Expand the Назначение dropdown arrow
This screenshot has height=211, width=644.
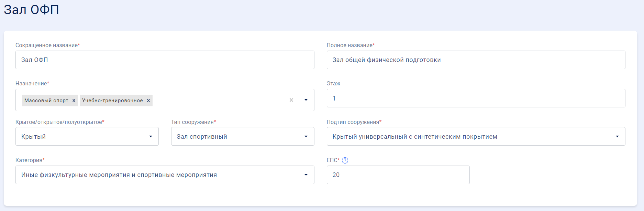point(306,100)
